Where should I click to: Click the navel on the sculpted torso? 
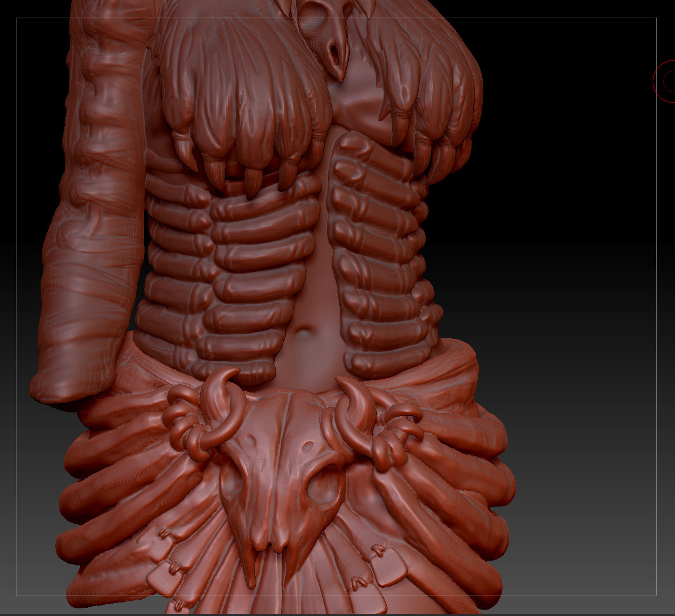click(x=304, y=331)
